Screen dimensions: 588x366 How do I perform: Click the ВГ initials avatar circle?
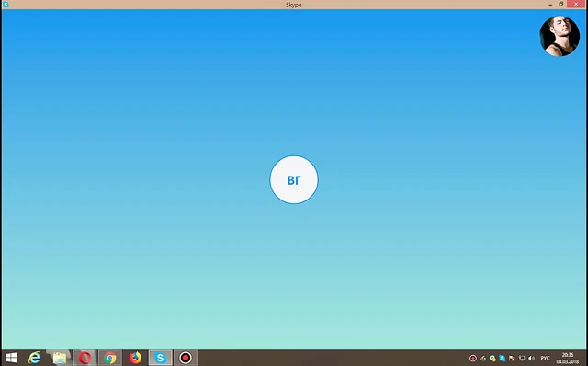click(x=294, y=180)
